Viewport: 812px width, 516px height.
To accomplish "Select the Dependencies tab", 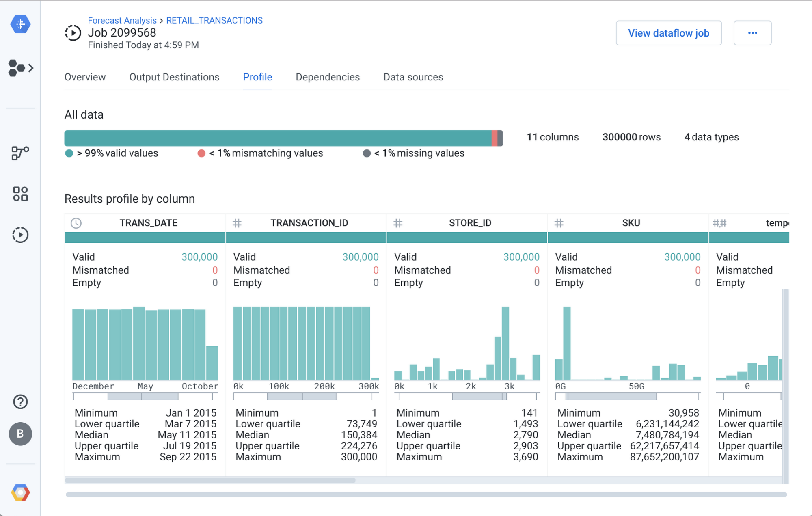I will (328, 77).
